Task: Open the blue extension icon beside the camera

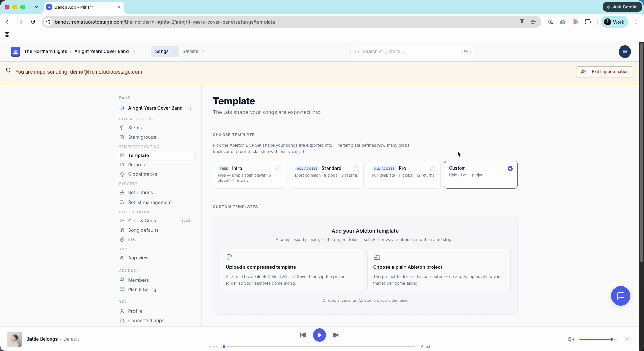Action: tap(550, 22)
